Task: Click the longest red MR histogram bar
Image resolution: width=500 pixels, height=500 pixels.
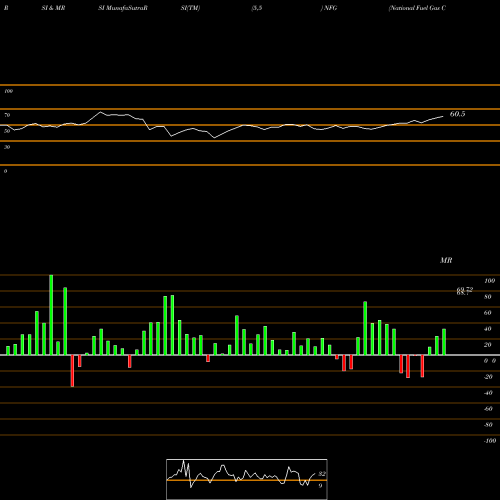Action: (x=72, y=371)
